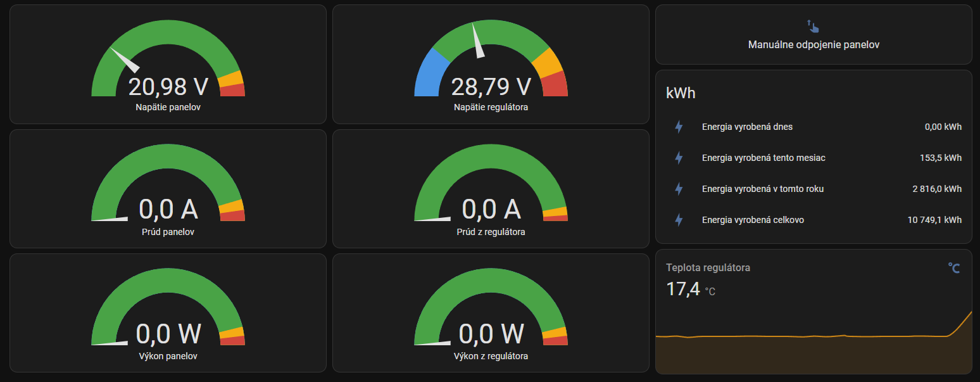Screen dimensions: 980x382
Task: Open the Napätie regulátora gauge showing 28,79 V
Action: pyautogui.click(x=491, y=65)
